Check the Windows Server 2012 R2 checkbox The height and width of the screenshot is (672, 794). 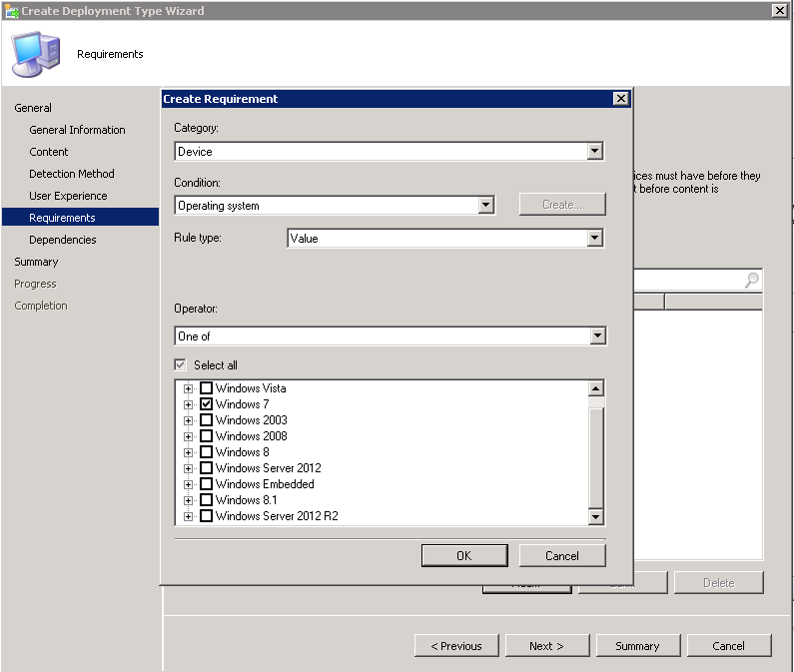206,516
